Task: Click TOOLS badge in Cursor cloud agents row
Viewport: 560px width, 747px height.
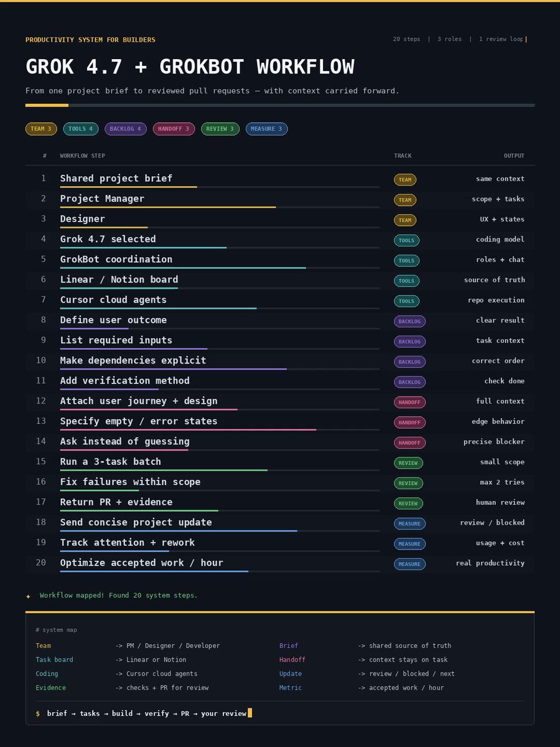Action: pyautogui.click(x=406, y=301)
